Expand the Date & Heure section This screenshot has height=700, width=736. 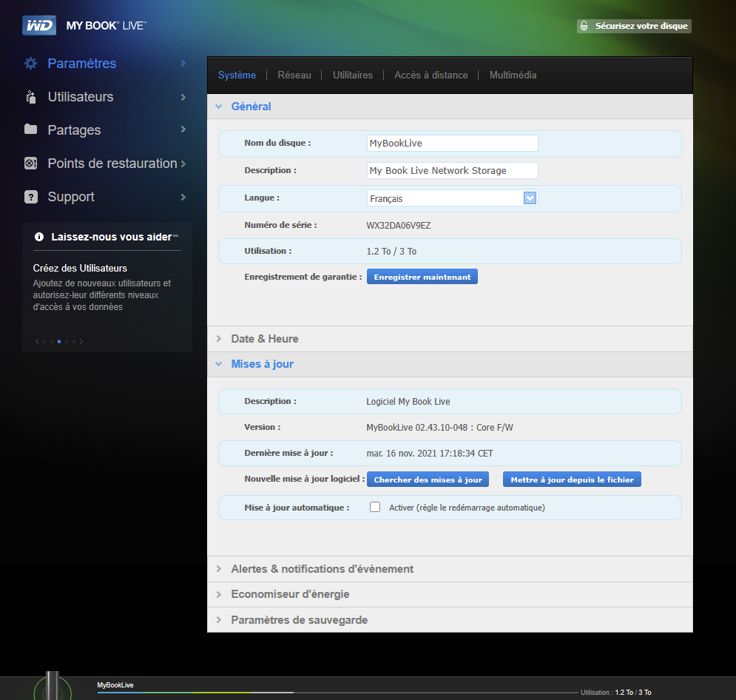pos(265,339)
